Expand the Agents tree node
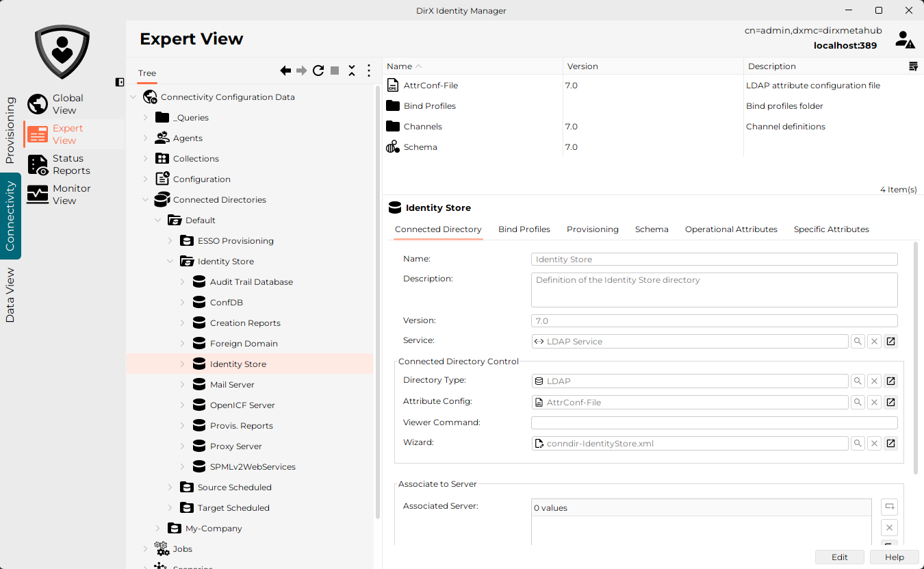The width and height of the screenshot is (924, 569). 145,138
